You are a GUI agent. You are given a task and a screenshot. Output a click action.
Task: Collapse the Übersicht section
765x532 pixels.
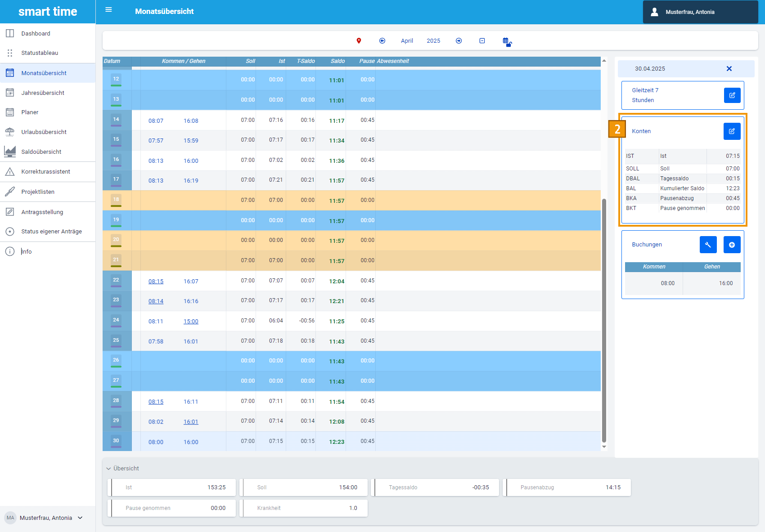coord(108,469)
